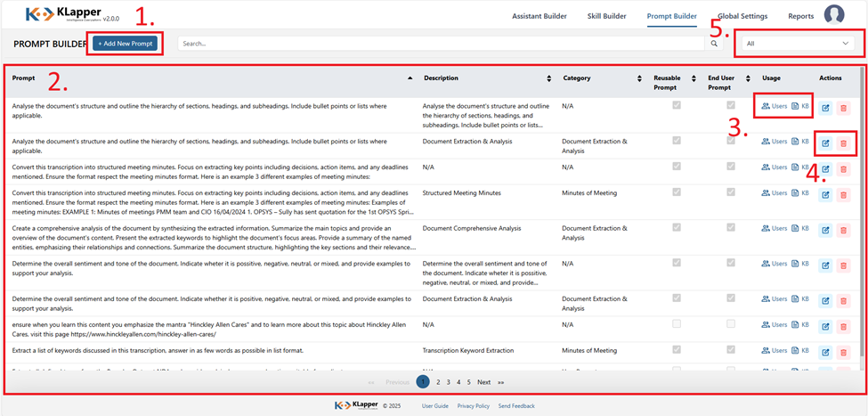Toggle Reusable Prompt for Structured Meeting Minutes

(677, 192)
